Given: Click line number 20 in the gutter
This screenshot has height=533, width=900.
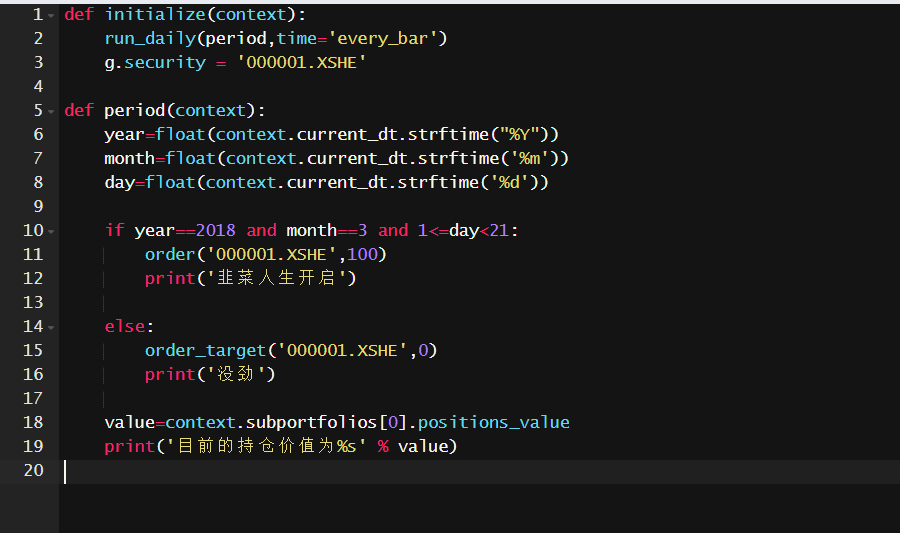Looking at the screenshot, I should (x=33, y=470).
